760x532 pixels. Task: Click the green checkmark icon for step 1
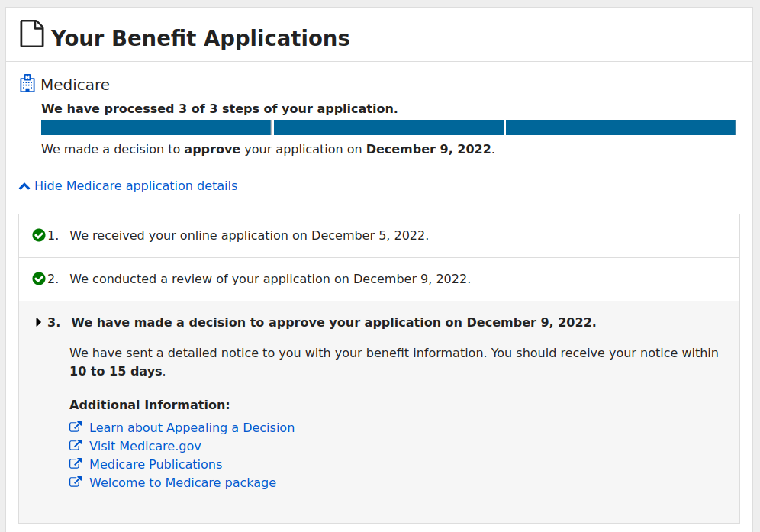39,235
